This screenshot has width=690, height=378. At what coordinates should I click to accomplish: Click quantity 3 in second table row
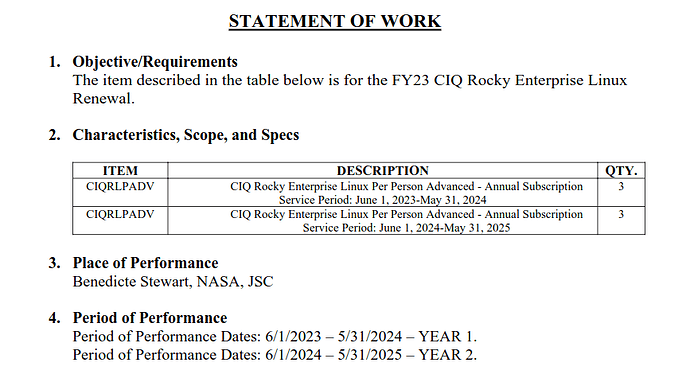coord(621,214)
